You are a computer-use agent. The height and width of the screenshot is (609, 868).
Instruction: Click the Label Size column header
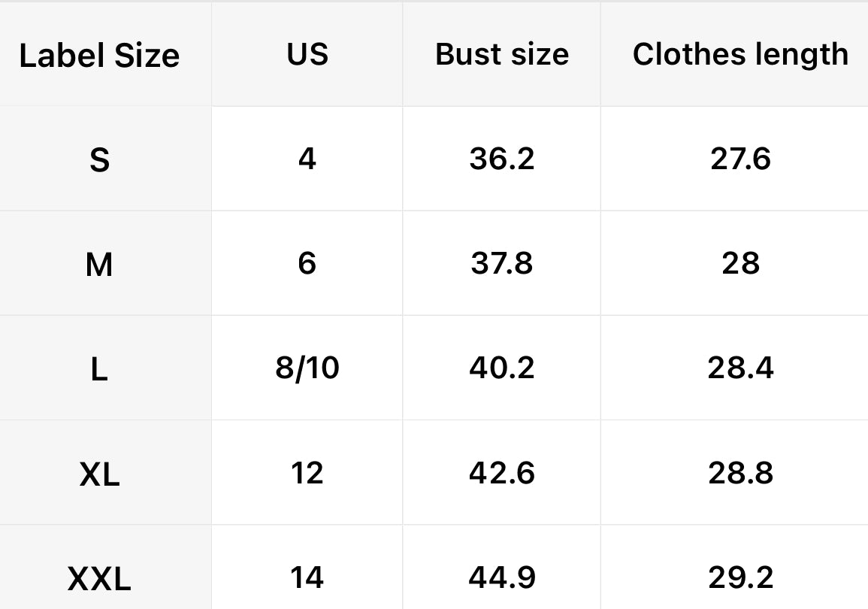(x=99, y=56)
